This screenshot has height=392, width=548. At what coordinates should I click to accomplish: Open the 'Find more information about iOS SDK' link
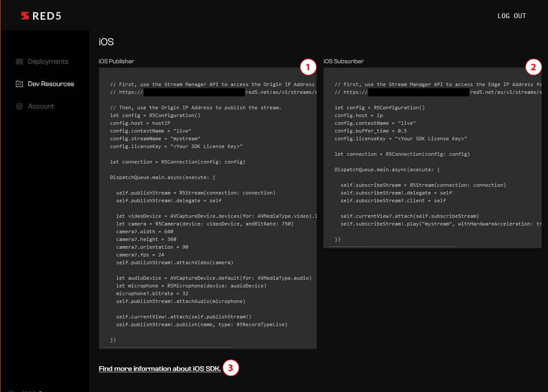160,369
